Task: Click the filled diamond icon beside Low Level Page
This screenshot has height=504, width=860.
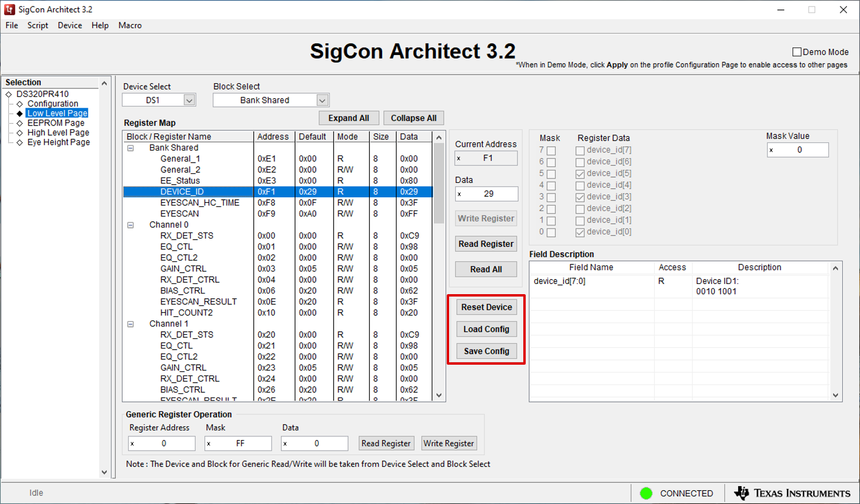Action: [x=20, y=113]
